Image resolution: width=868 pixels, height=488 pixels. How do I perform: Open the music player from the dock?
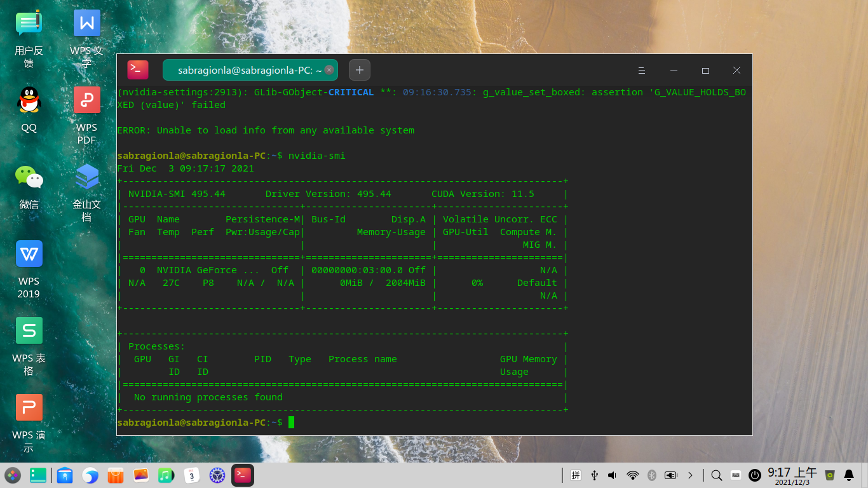[166, 475]
